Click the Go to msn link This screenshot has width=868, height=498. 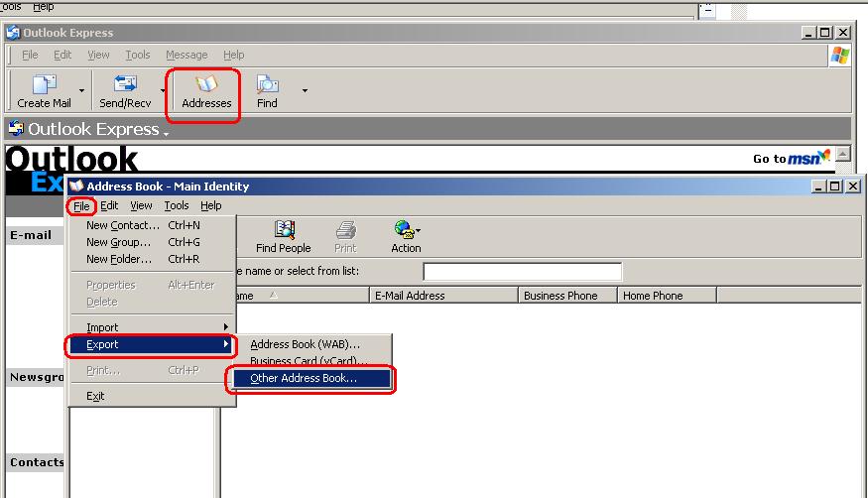(792, 158)
